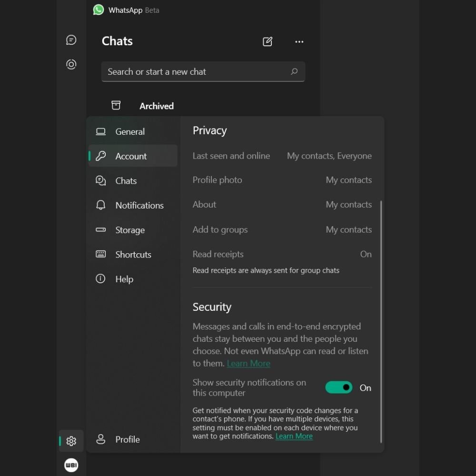Open the three-dots more options menu
476x476 pixels.
point(299,42)
